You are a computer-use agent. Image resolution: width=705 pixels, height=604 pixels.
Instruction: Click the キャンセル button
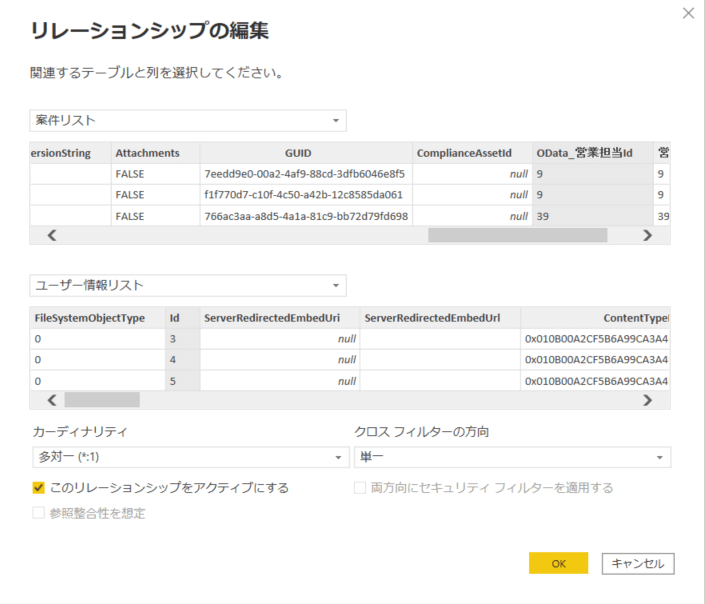pos(638,564)
